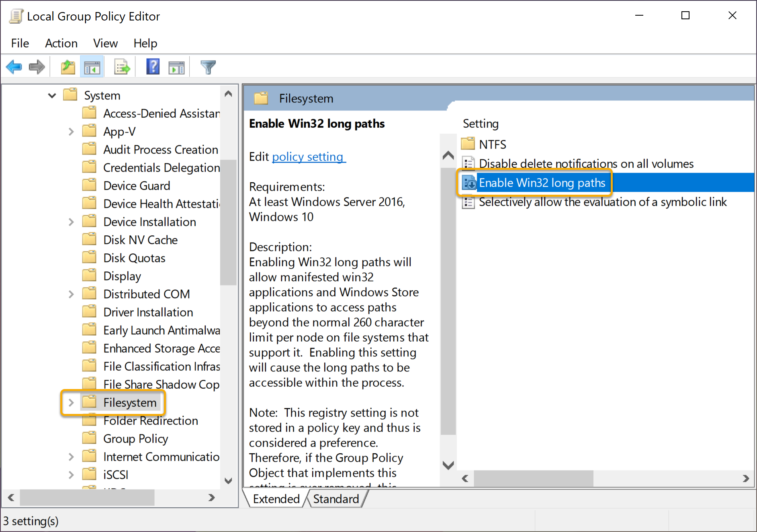Viewport: 757px width, 532px height.
Task: Toggle the Action pane toolbar icon
Action: (176, 67)
